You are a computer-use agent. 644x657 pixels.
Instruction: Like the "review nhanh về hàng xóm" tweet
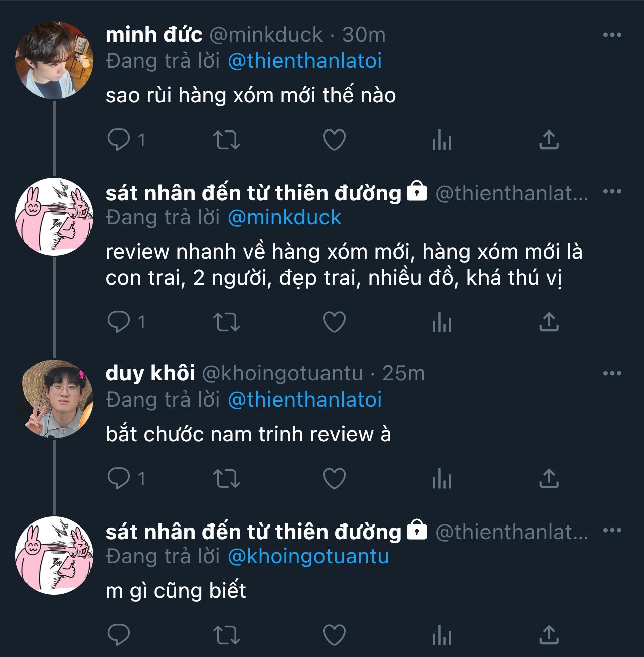(334, 322)
